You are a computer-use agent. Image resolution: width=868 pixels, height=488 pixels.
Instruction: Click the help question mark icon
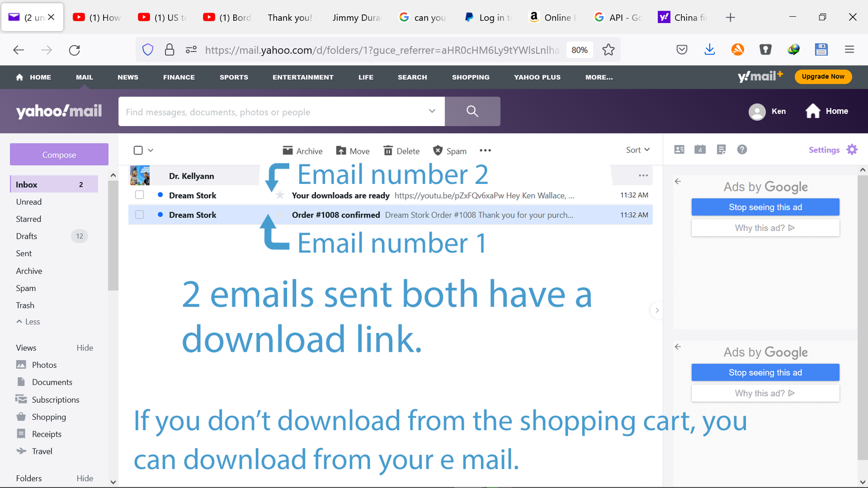click(x=742, y=150)
